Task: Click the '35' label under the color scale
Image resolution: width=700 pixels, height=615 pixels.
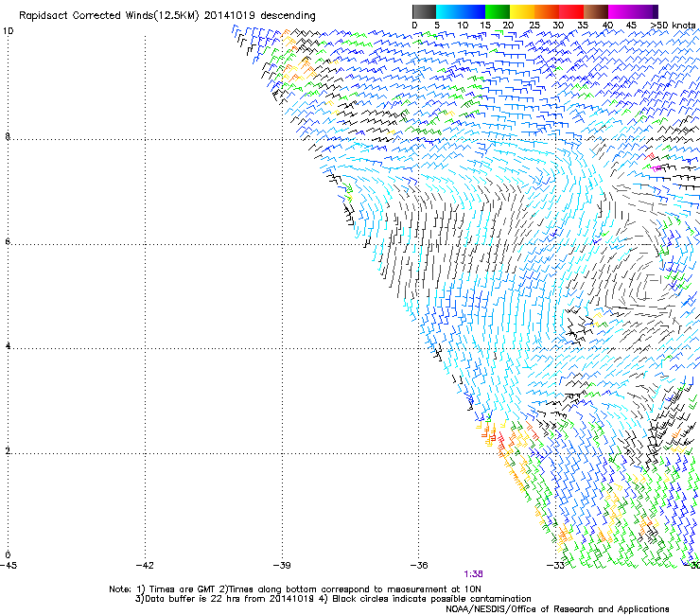Action: coord(583,26)
